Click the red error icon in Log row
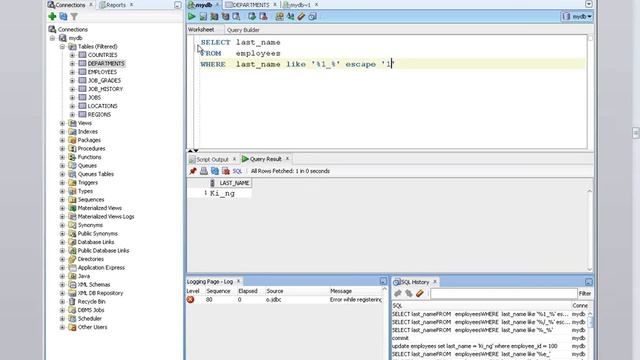 [x=191, y=300]
